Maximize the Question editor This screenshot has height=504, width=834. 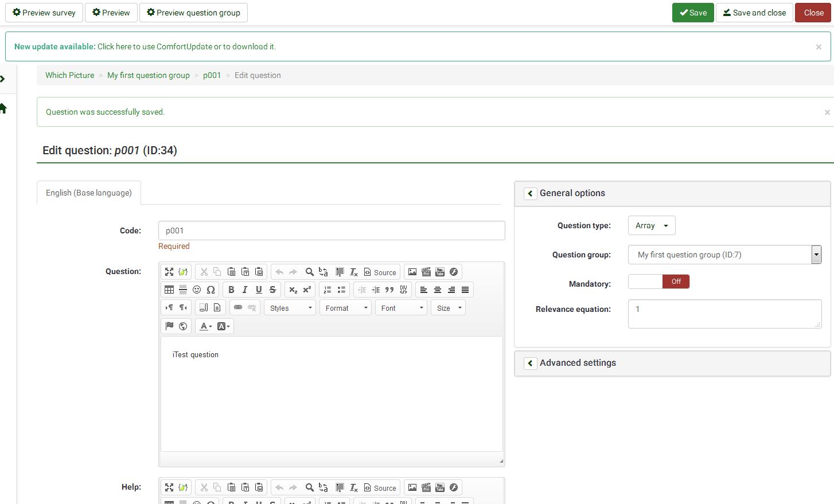[169, 272]
